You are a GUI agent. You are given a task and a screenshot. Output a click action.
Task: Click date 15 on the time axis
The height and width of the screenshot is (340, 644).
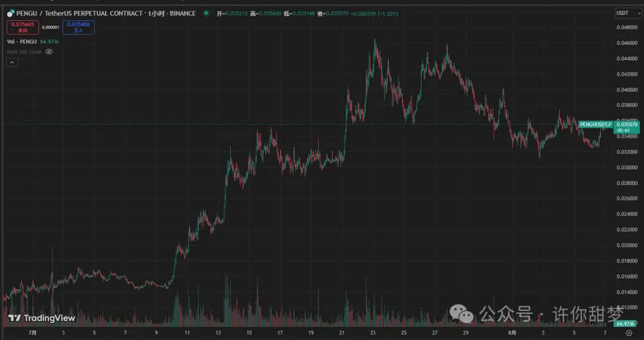tap(249, 333)
